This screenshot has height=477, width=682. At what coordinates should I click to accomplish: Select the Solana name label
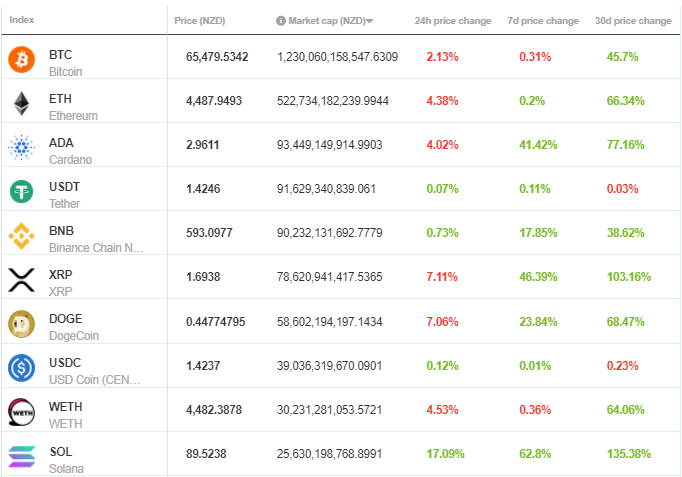[66, 469]
